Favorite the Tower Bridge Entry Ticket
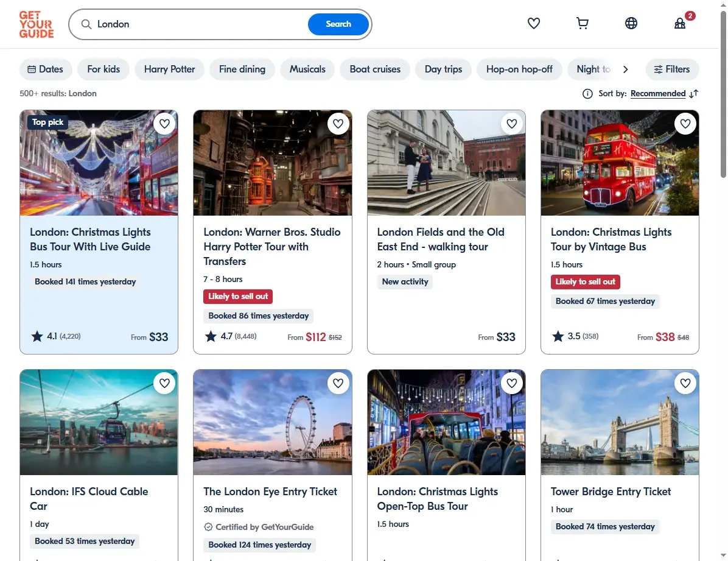The image size is (728, 561). click(x=685, y=383)
